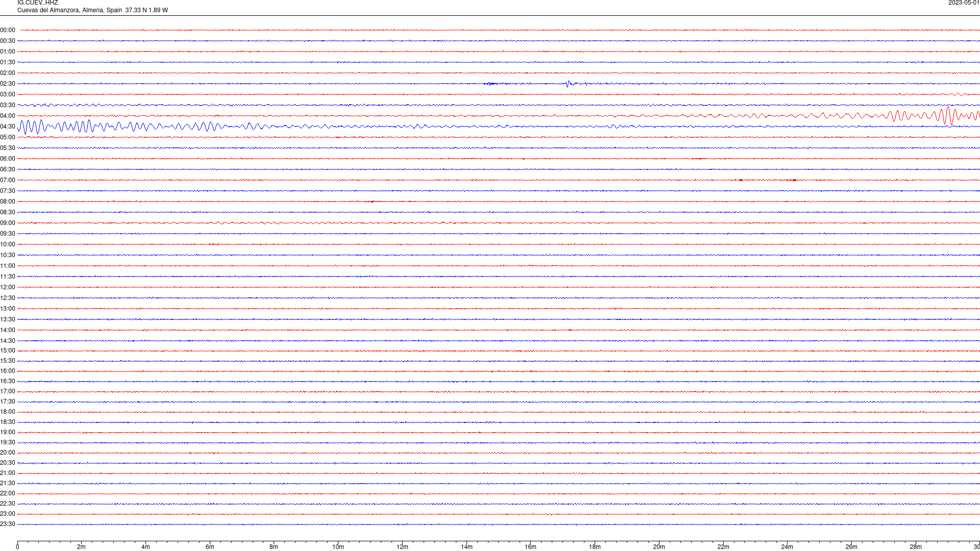980x551 pixels.
Task: Click the 19:00 time label
Action: click(x=8, y=432)
